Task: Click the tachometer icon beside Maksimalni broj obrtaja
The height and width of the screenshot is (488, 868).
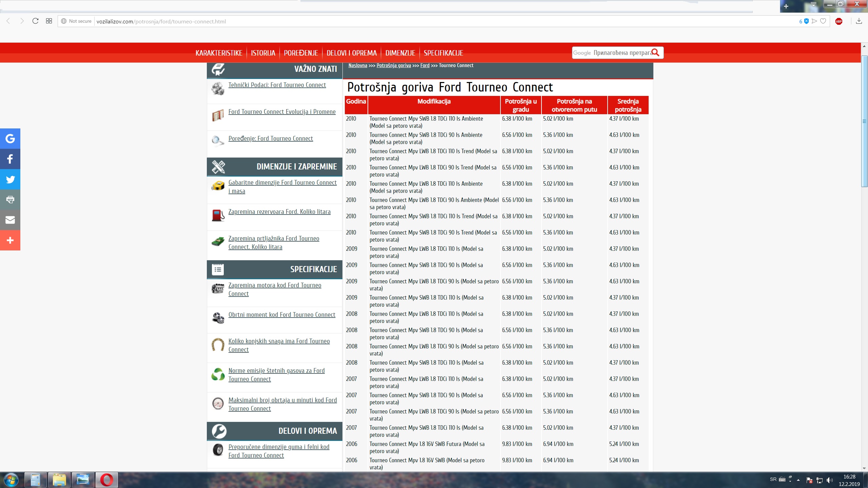Action: (x=218, y=404)
